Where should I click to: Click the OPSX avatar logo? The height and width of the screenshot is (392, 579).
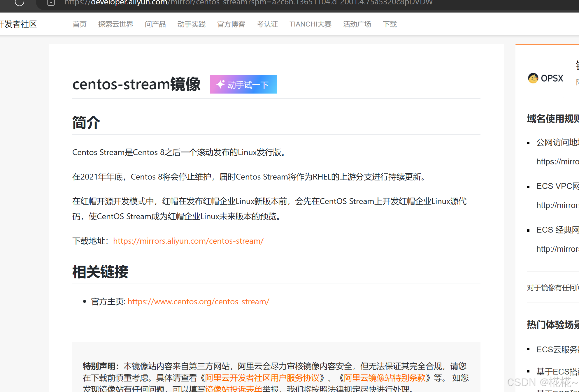point(533,78)
